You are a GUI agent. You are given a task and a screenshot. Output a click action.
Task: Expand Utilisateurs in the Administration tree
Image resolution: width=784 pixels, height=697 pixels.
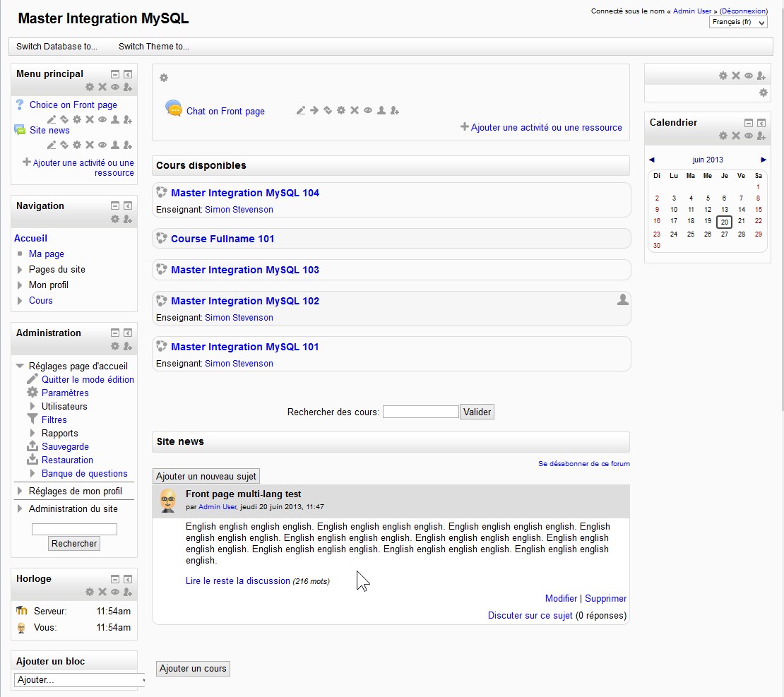tap(32, 407)
